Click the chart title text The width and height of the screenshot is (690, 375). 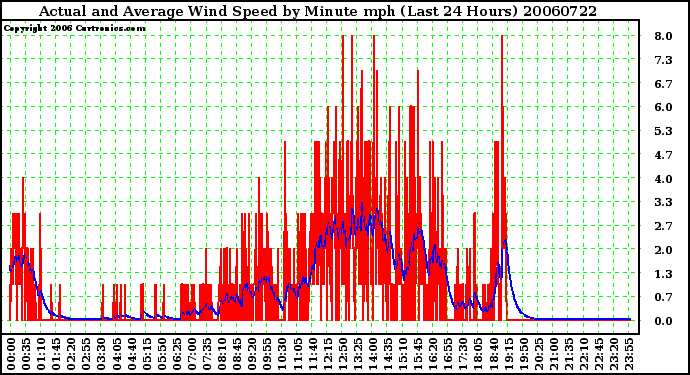click(x=318, y=11)
